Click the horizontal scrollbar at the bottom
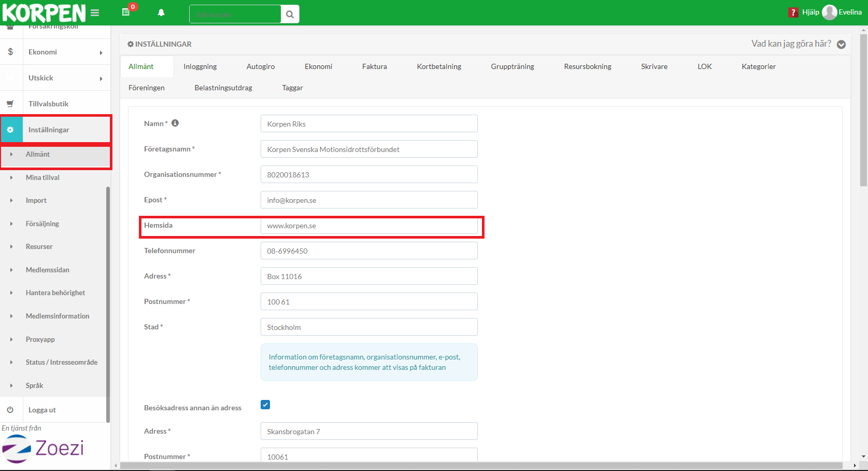 point(481,466)
